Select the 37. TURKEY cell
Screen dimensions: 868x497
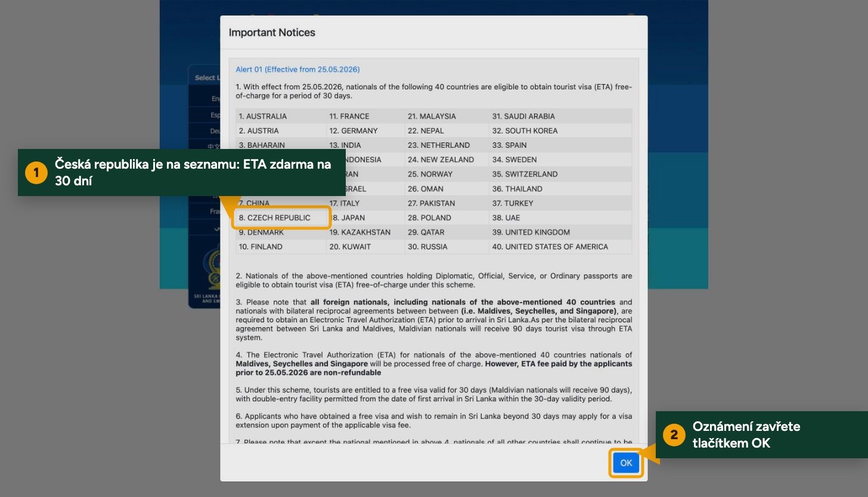[560, 203]
